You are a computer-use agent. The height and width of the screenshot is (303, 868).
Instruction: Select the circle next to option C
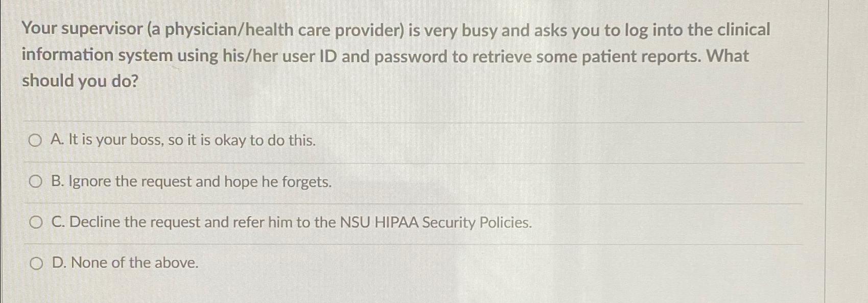(36, 222)
